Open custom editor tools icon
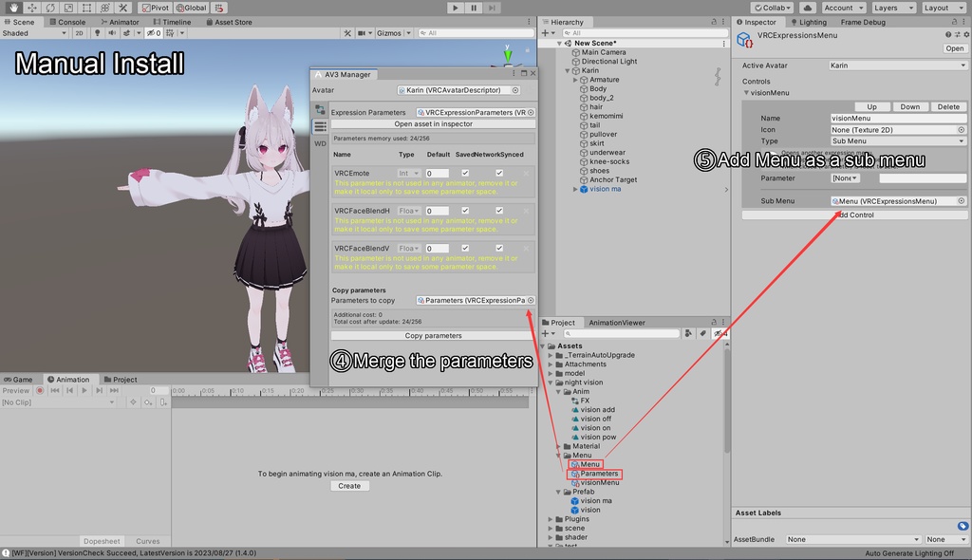This screenshot has width=972, height=560. [122, 8]
